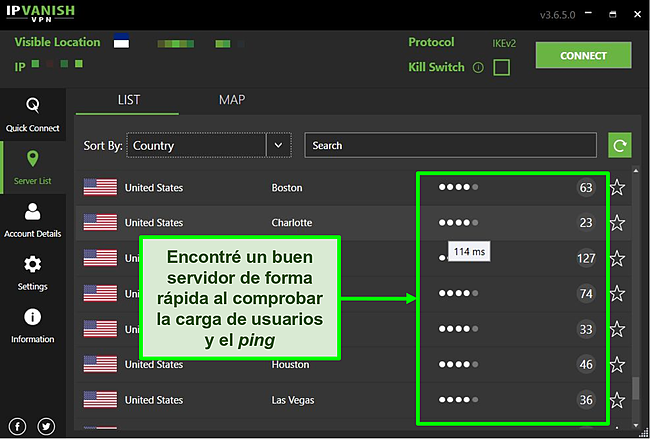Select the Server List sidebar icon
This screenshot has height=439, width=650.
tap(32, 165)
